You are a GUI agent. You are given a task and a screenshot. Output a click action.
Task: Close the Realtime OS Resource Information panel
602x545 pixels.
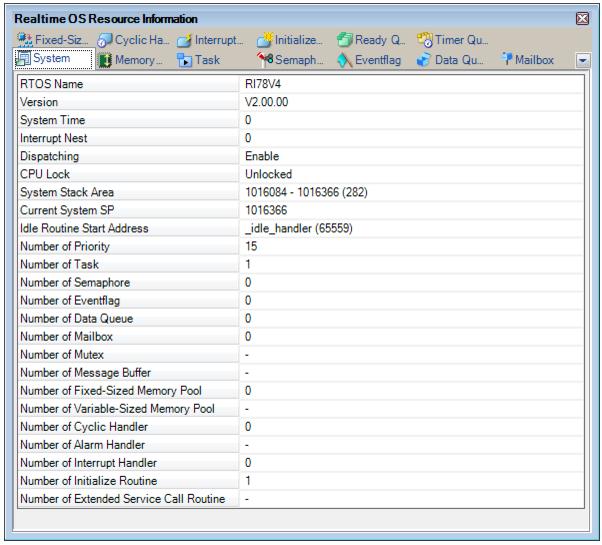click(x=583, y=19)
